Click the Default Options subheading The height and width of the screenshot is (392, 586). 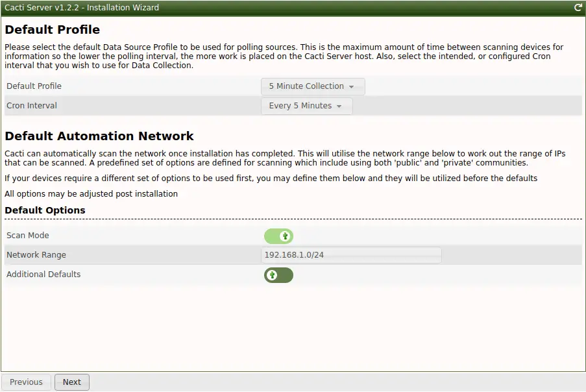click(x=45, y=210)
